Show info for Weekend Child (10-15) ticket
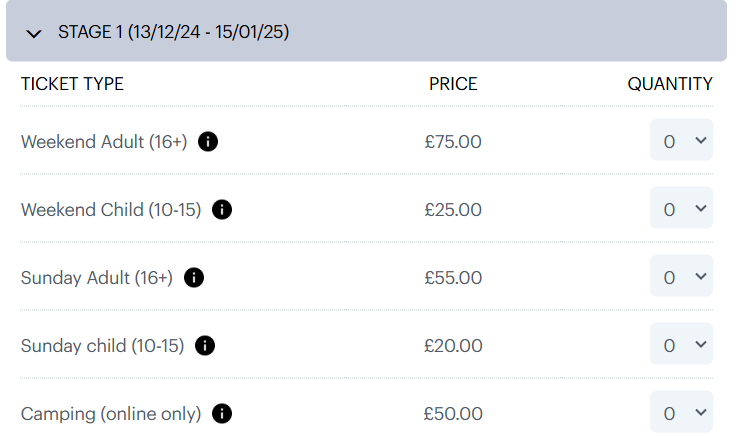 click(222, 210)
